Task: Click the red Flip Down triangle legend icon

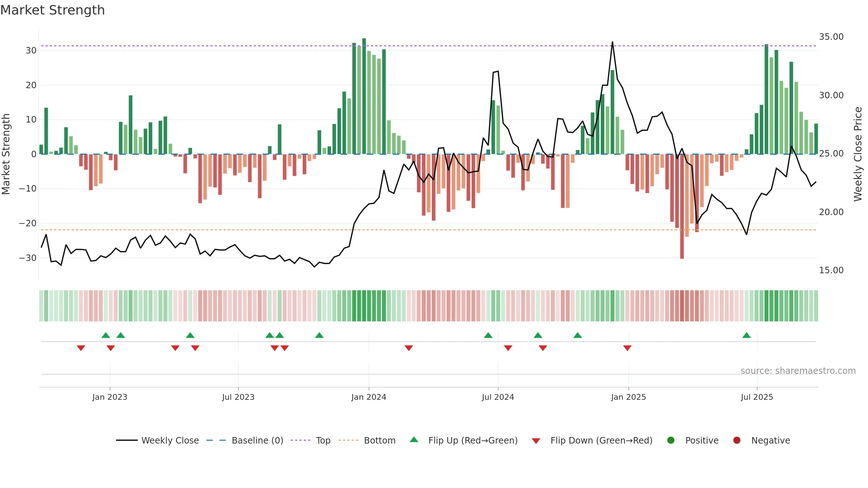Action: pyautogui.click(x=536, y=441)
